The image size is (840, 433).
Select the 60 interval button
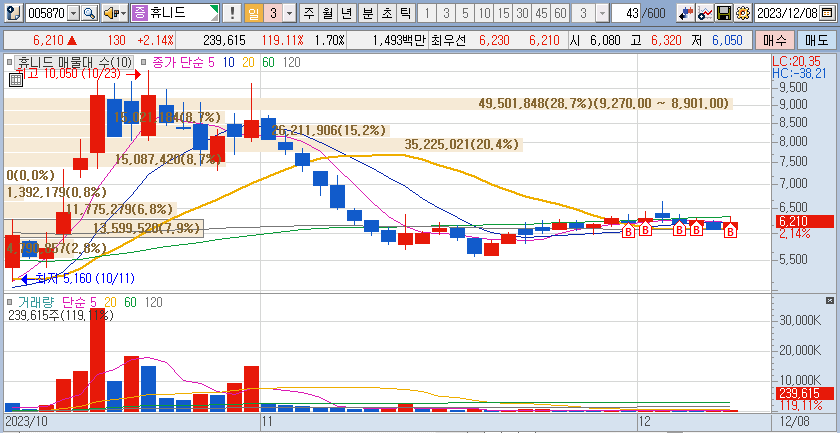pos(560,13)
